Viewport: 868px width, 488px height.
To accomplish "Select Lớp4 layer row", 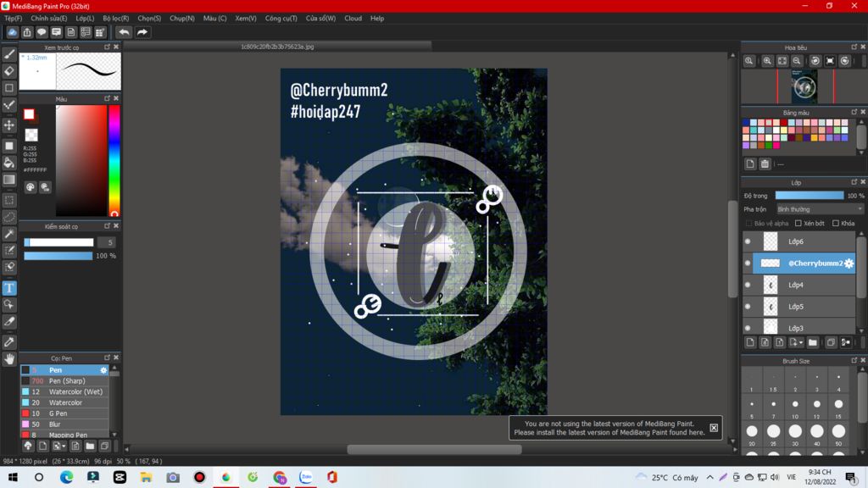I will point(799,285).
